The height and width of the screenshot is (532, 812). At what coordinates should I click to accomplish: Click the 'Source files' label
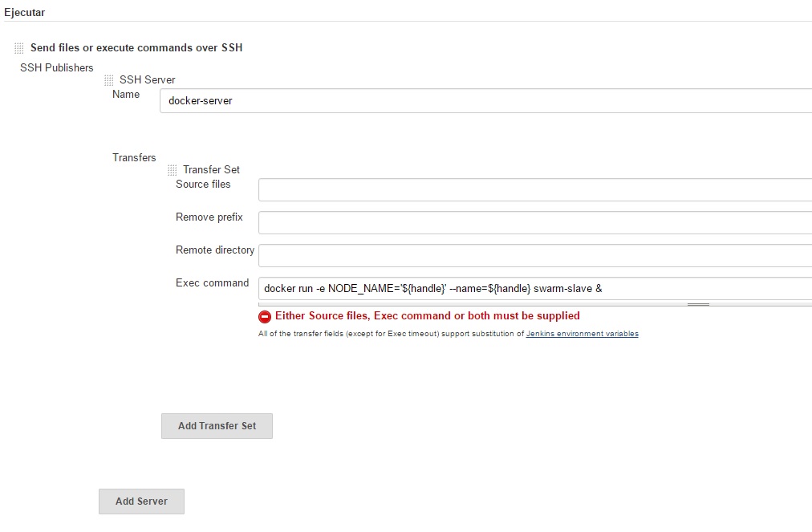203,184
